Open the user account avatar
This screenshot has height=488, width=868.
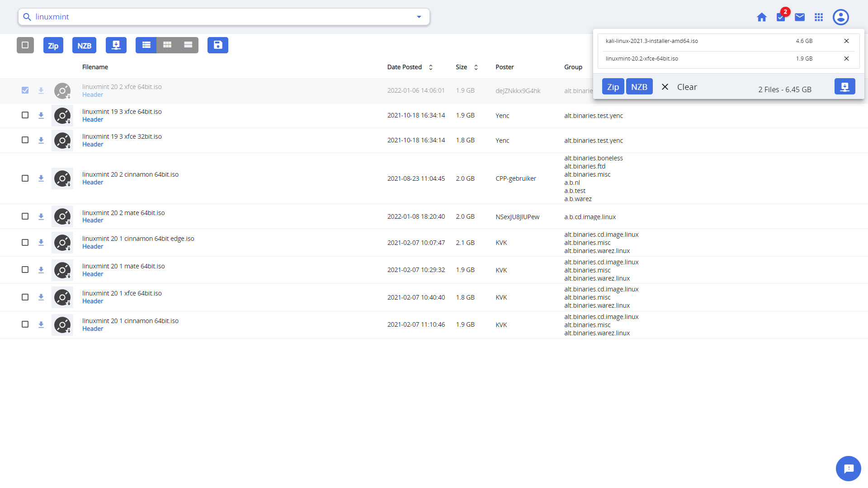[x=841, y=17]
